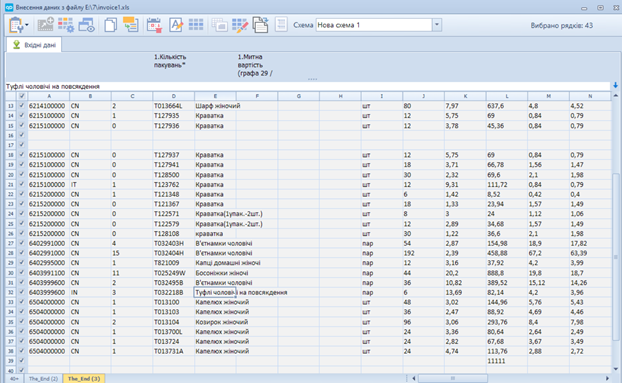
Task: Uncheck the row 13 checkbox
Action: (22, 106)
